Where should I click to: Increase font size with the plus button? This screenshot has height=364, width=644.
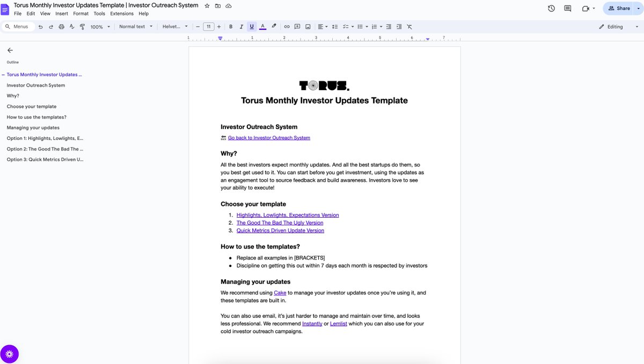(219, 27)
